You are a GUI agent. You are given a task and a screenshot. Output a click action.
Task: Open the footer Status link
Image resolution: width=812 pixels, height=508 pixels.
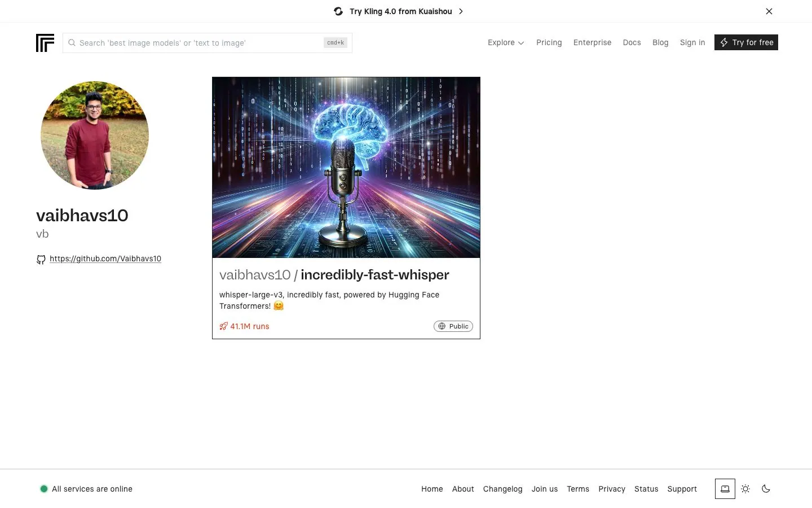pos(646,489)
